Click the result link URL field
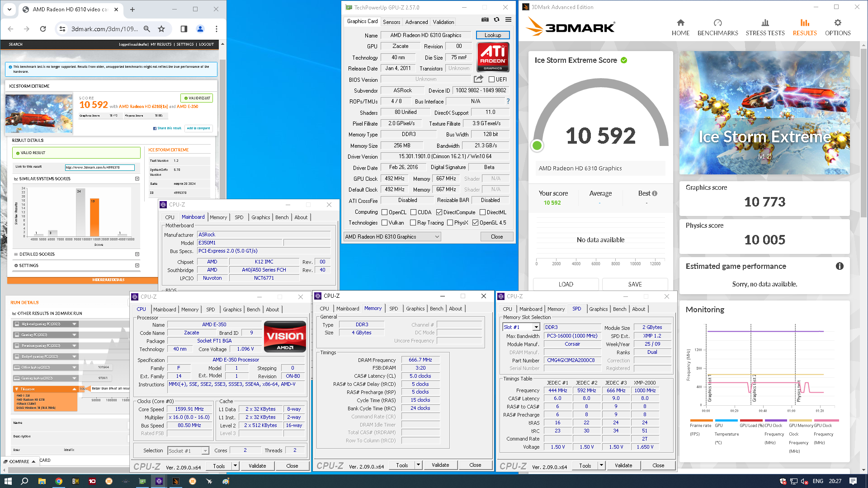The width and height of the screenshot is (868, 488). tap(99, 167)
